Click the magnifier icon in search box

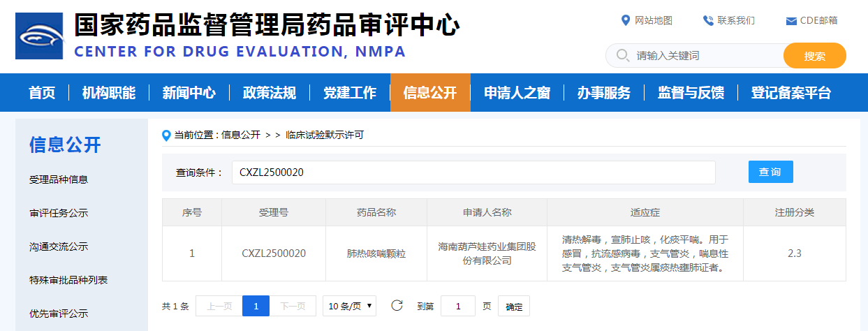[622, 55]
